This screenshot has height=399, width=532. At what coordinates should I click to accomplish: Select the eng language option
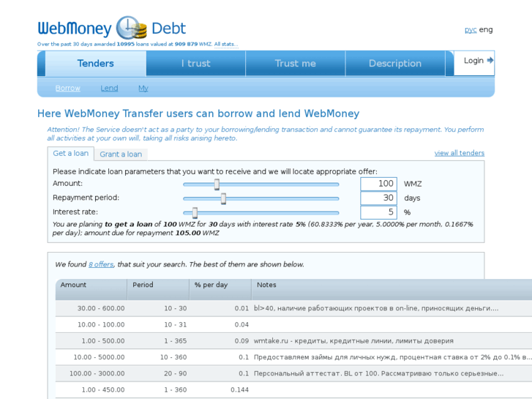click(486, 30)
